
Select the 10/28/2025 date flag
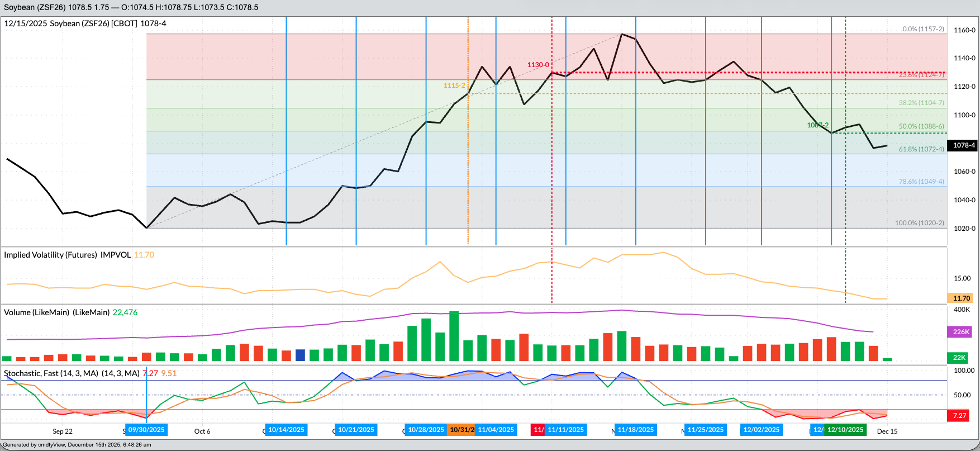click(x=426, y=430)
